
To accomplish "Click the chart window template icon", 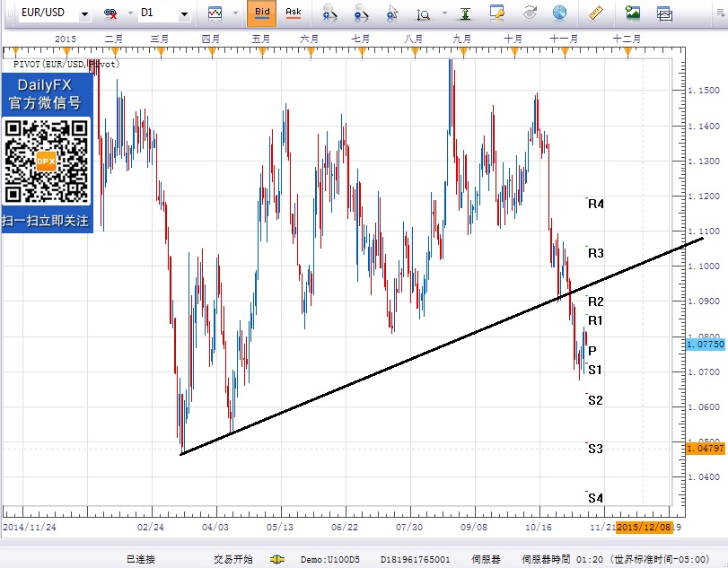I will 665,13.
